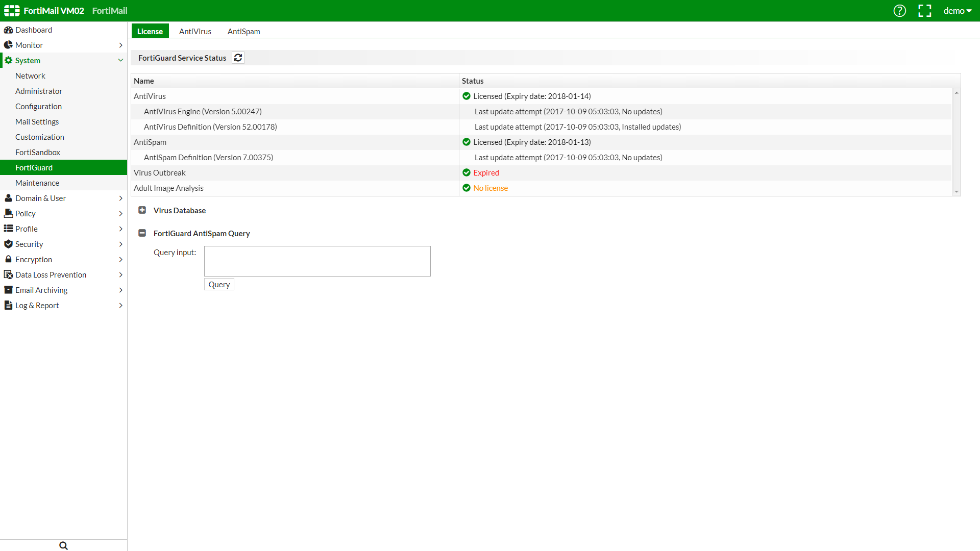Click the Dashboard gauge icon

(8, 30)
